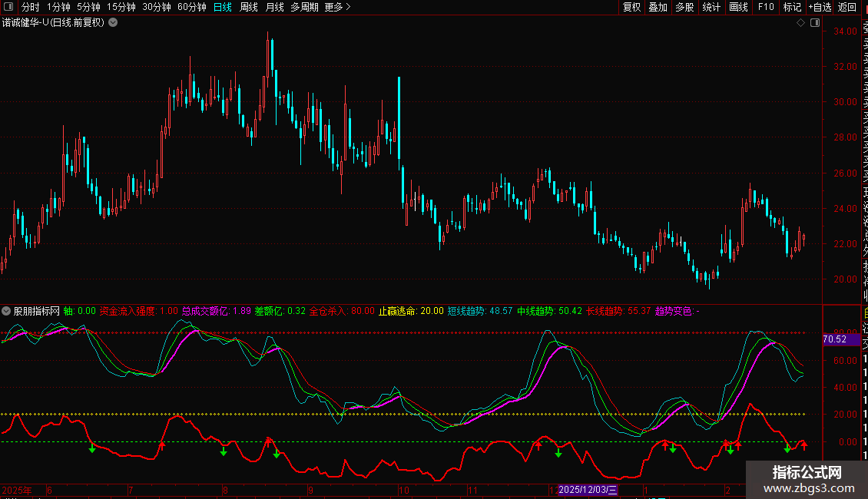Click the diamond icon at chart top-right
Viewport: 868px width, 499px height.
[x=800, y=22]
